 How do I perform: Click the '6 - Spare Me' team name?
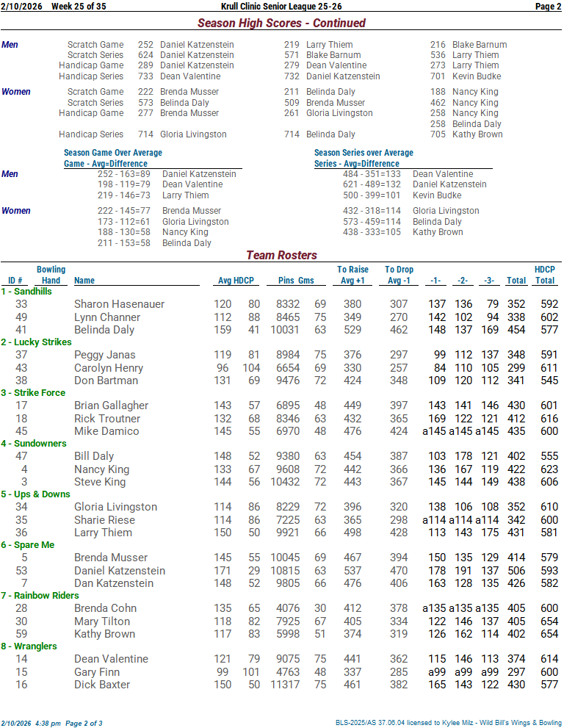click(x=27, y=544)
